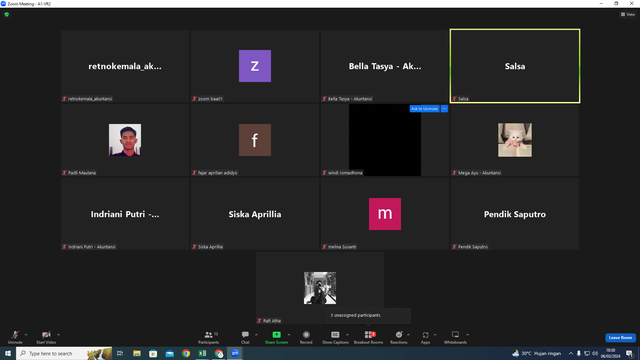This screenshot has height=360, width=640.
Task: Expand caption options arrow beside Show Captions
Action: click(347, 335)
